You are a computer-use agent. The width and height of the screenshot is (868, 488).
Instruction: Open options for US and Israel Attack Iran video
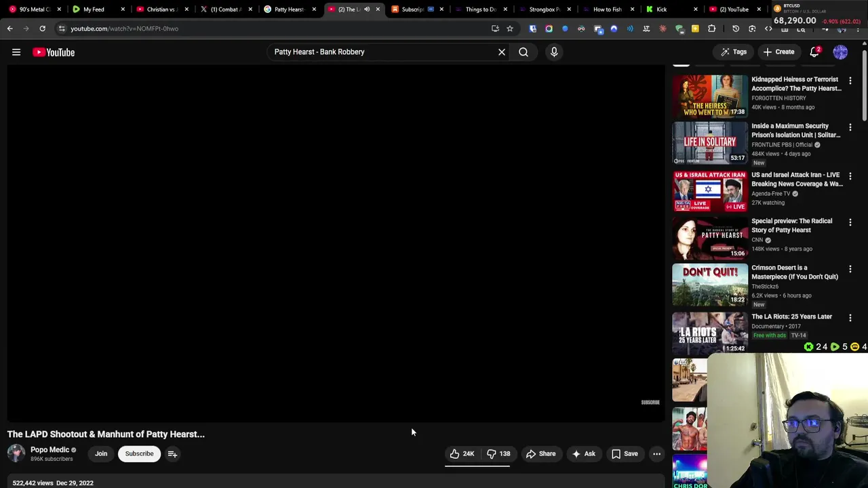tap(850, 176)
